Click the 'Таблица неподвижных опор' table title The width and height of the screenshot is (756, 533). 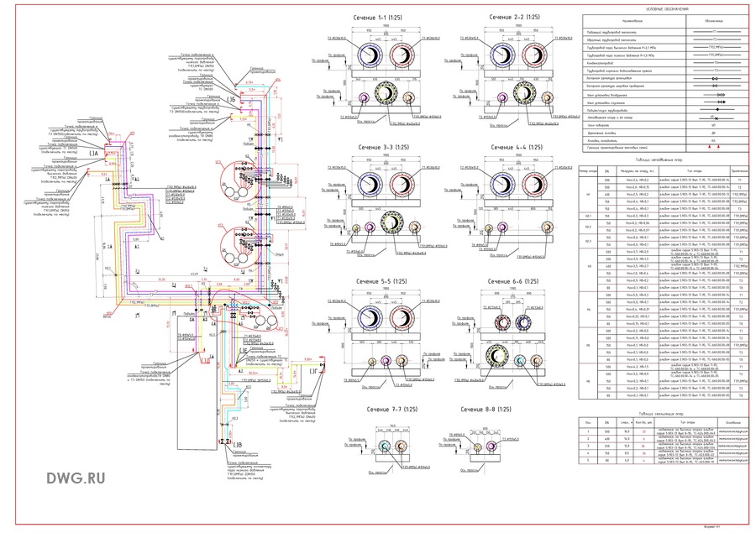663,158
